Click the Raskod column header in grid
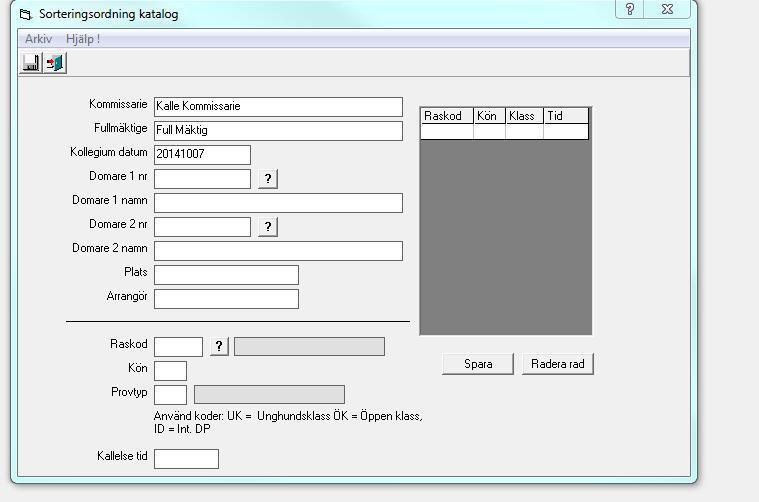Image resolution: width=759 pixels, height=502 pixels. click(447, 116)
